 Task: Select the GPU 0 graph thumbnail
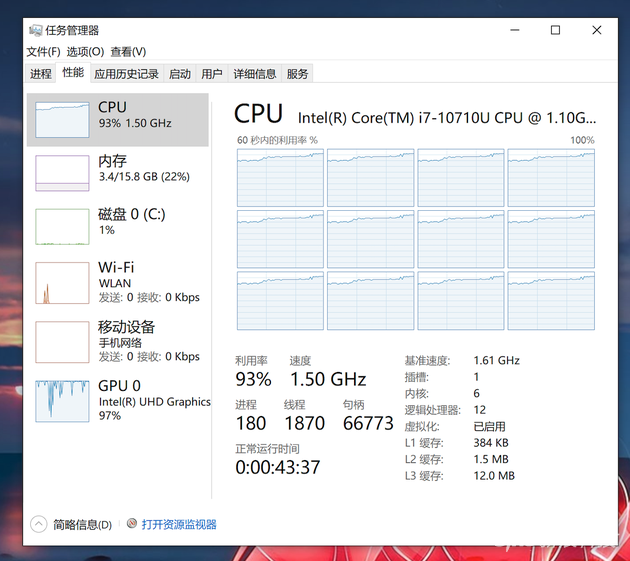(62, 401)
